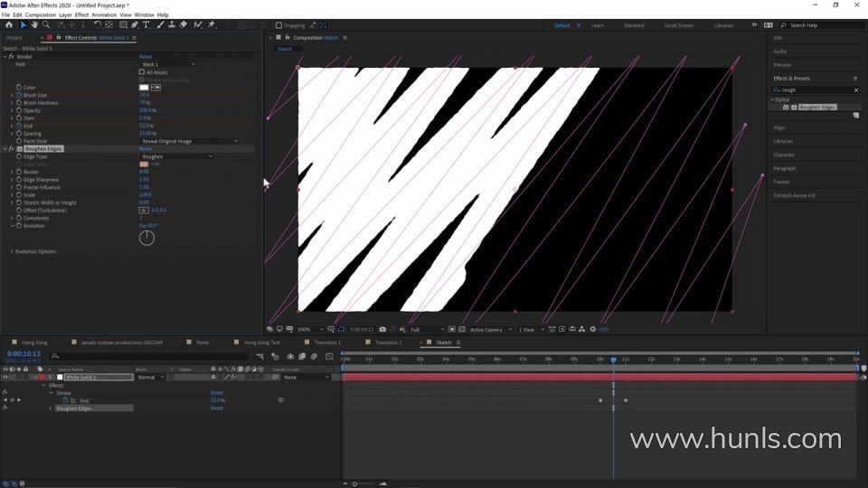Open the Animation menu
This screenshot has height=488, width=868.
pyautogui.click(x=104, y=15)
